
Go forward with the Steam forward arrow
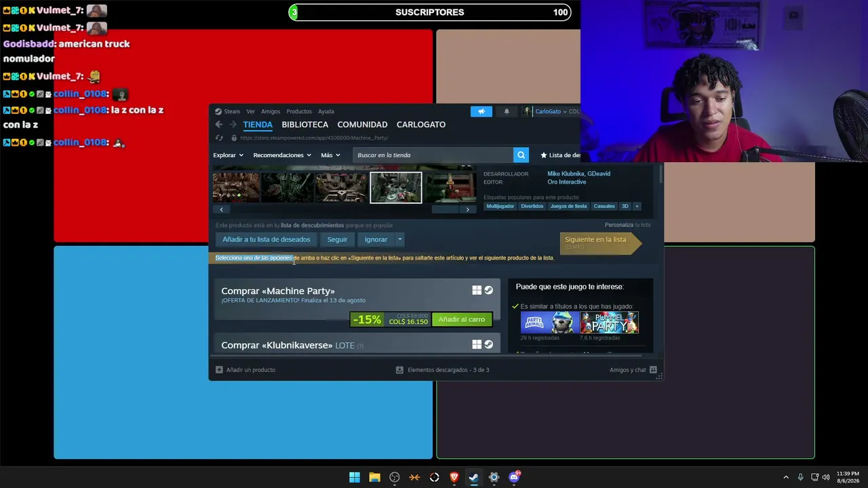233,125
